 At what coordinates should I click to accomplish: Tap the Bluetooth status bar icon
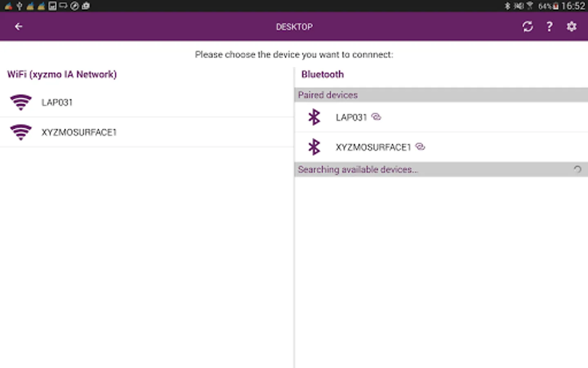tap(507, 6)
